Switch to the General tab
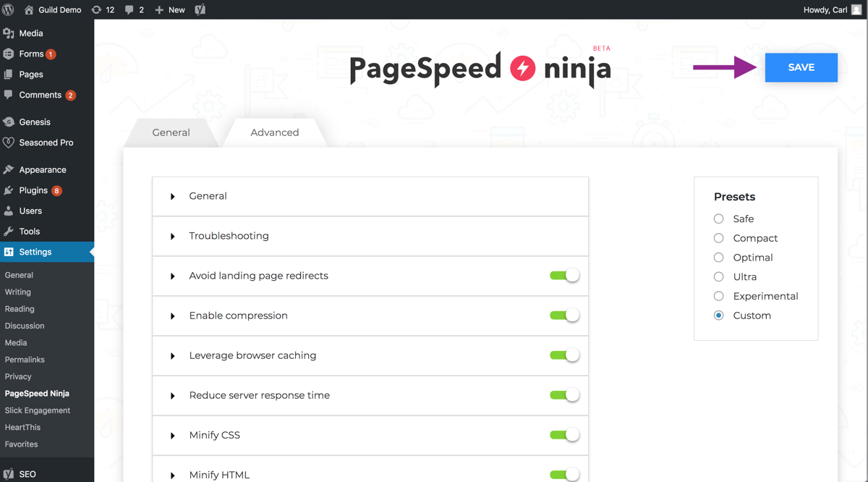 click(171, 132)
